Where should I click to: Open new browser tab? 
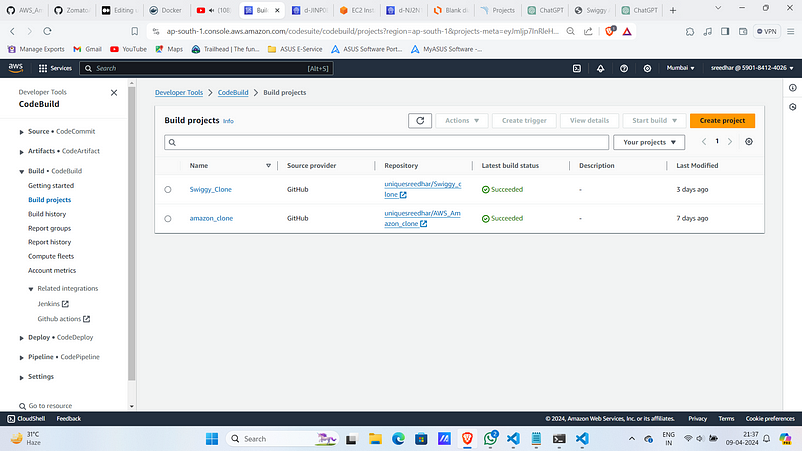673,10
